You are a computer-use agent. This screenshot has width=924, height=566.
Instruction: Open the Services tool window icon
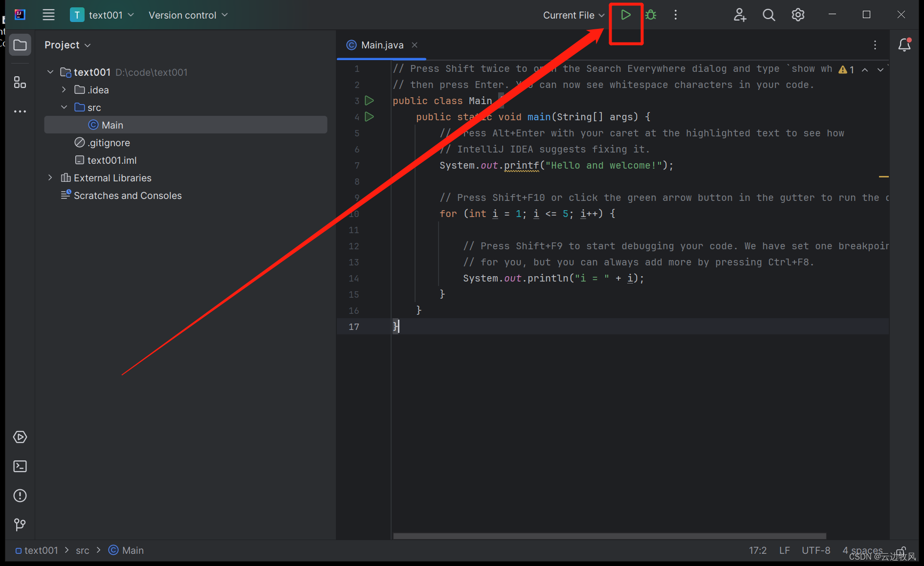[x=20, y=437]
